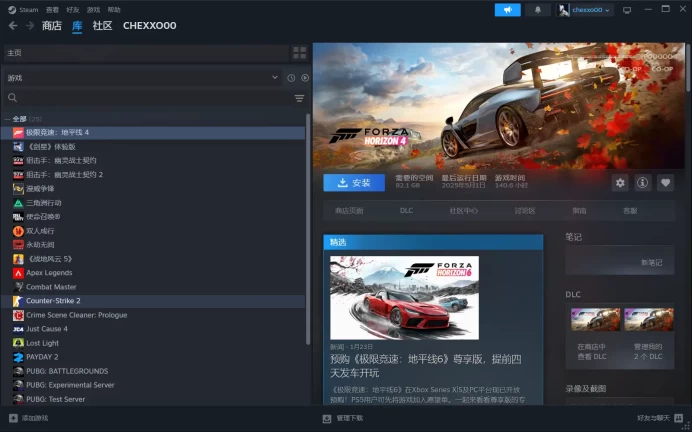Image resolution: width=692 pixels, height=432 pixels.
Task: Select Combat Master in the list
Action: pos(153,287)
